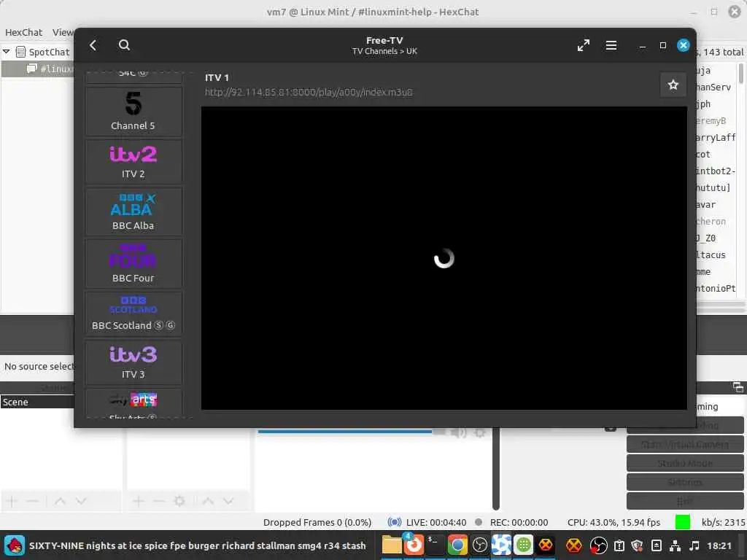
Task: Click the Exit button in OBS
Action: (685, 501)
